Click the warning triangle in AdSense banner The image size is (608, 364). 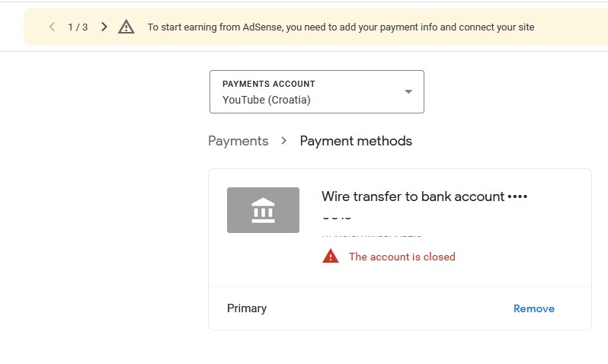(x=126, y=27)
